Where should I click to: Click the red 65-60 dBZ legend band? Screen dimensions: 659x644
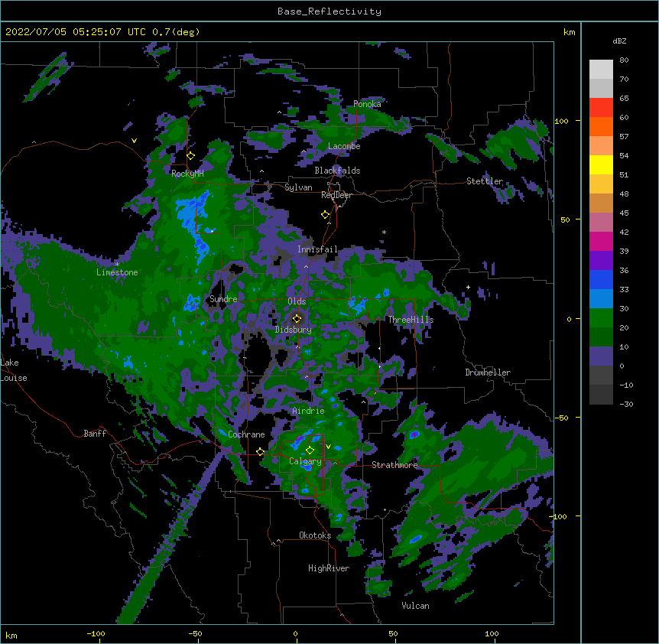(x=601, y=108)
